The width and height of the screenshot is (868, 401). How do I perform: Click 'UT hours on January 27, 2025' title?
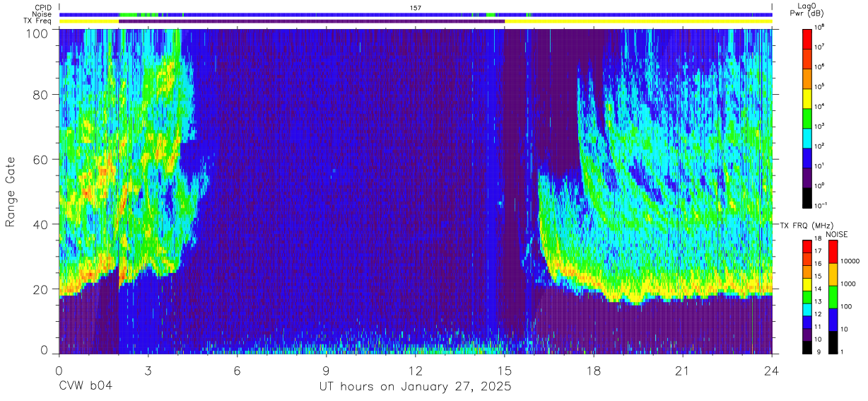coord(414,387)
